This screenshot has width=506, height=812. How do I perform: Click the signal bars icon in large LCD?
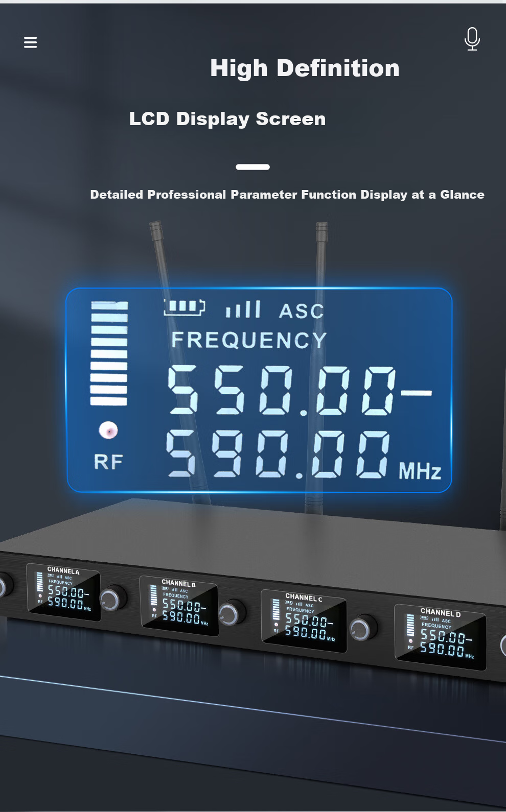click(243, 309)
